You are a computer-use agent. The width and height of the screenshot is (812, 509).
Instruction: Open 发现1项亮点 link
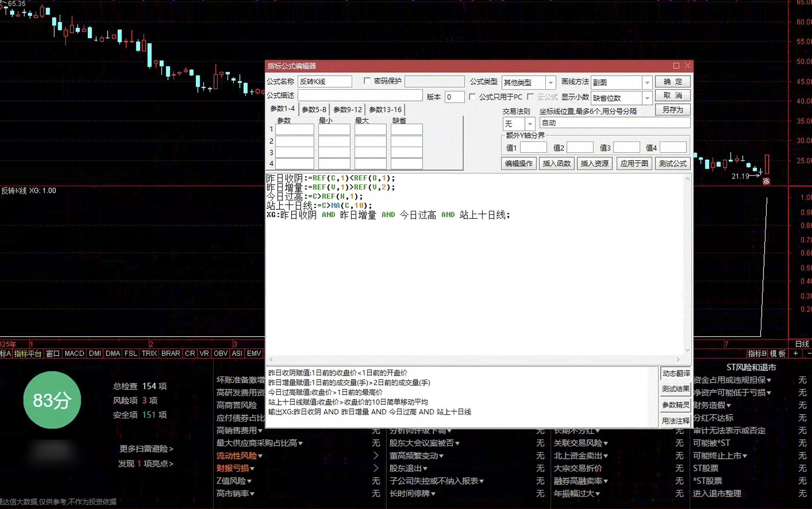[x=145, y=464]
